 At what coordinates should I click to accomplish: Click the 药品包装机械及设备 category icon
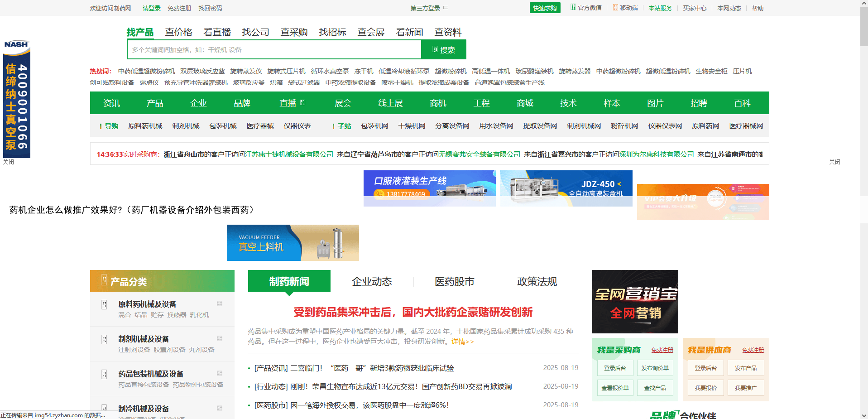pos(103,374)
